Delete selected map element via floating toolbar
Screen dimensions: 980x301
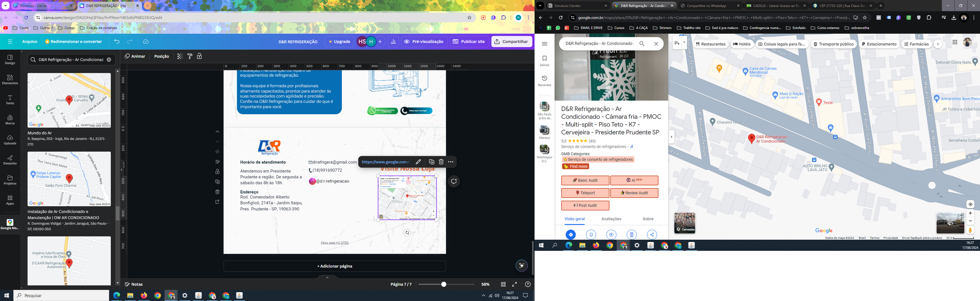coord(441,162)
